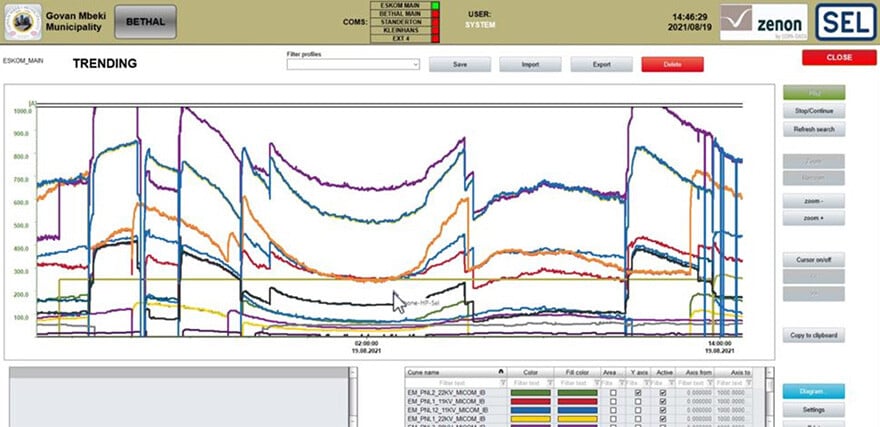Click red Fill color swatch of EM_PNL1_11KV_MICOM_IB
Screen dimensions: 880x427
578,402
